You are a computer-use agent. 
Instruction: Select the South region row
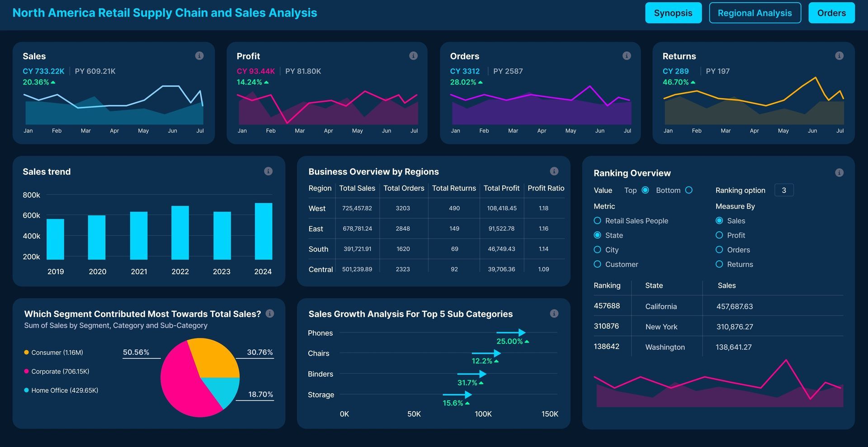(436, 249)
